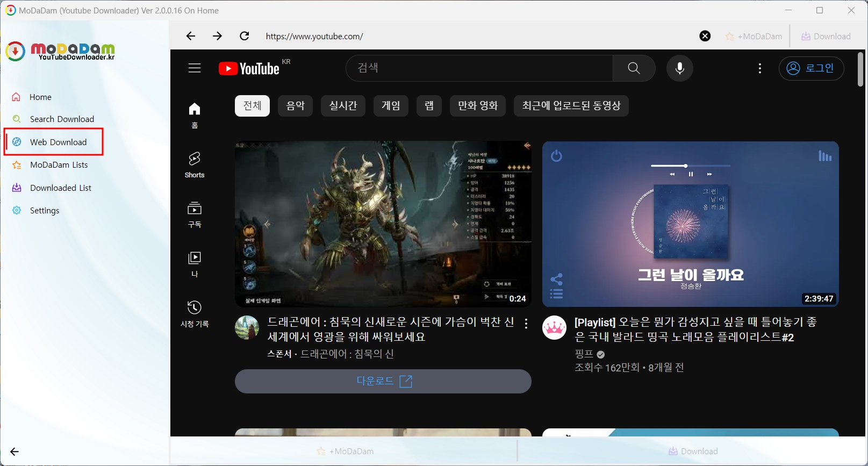
Task: Open 시청 기록 history icon
Action: pos(195,314)
